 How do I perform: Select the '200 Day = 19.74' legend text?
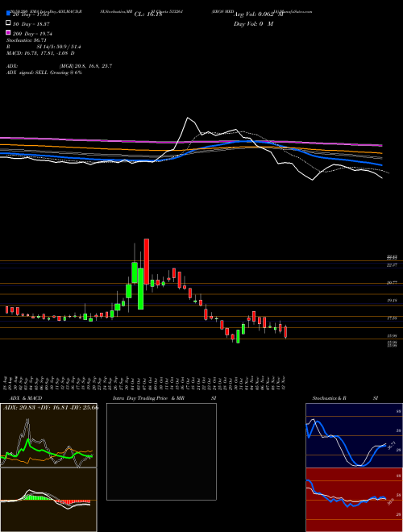[x=32, y=34]
